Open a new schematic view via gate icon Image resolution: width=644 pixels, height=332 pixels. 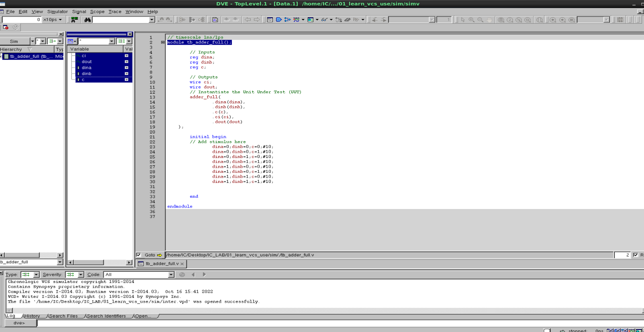(x=278, y=20)
